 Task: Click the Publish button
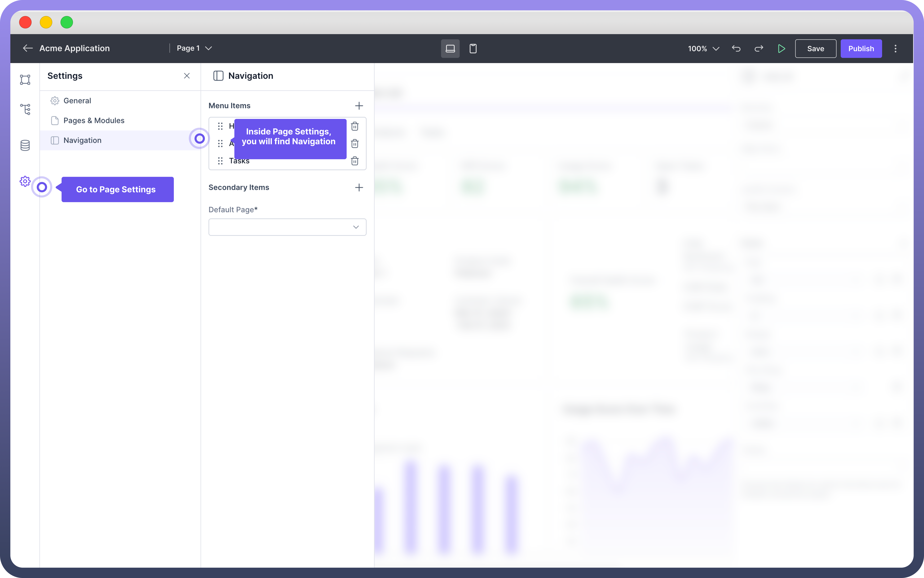[x=861, y=49]
